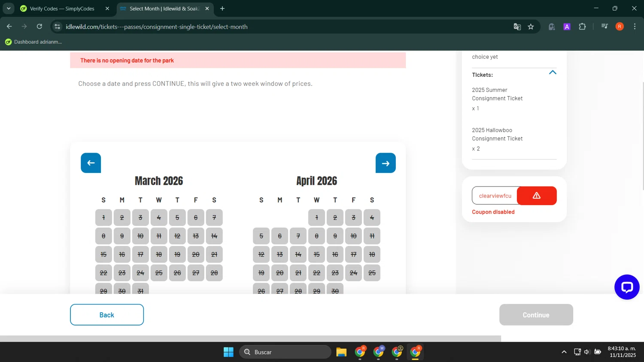This screenshot has width=644, height=362.
Task: Go forward in browser history
Action: (24, 27)
